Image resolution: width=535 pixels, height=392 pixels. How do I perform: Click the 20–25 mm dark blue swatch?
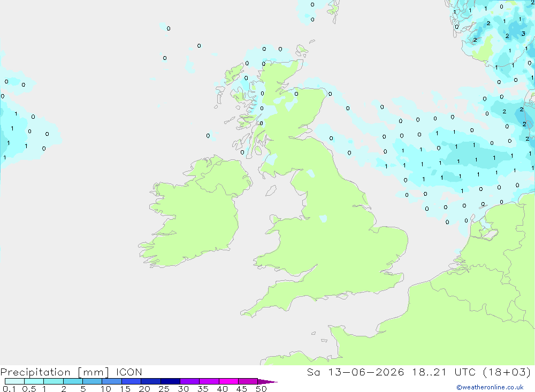pyautogui.click(x=150, y=381)
